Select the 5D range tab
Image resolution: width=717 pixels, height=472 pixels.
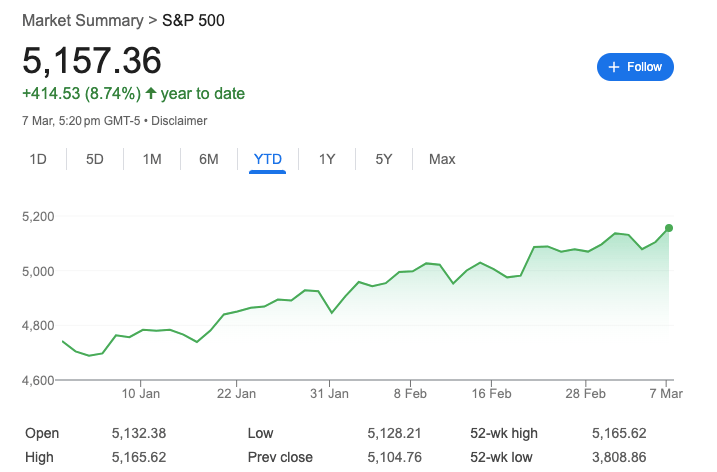(95, 159)
